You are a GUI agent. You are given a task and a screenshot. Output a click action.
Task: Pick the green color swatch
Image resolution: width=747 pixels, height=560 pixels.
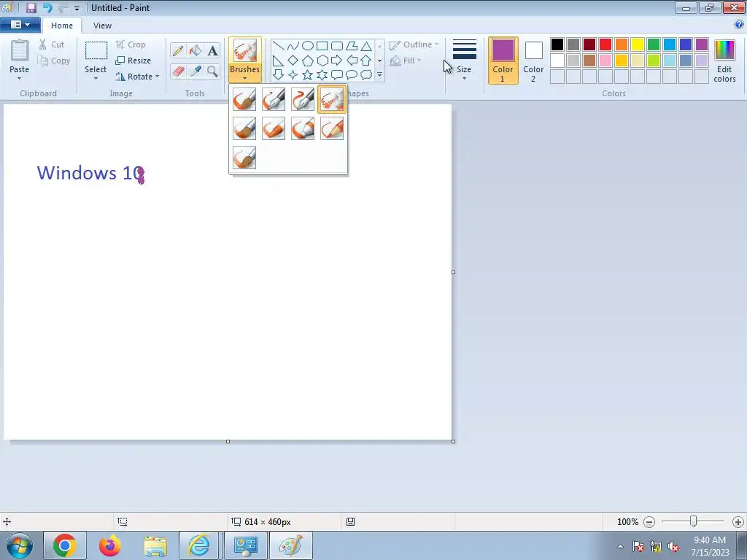click(654, 44)
